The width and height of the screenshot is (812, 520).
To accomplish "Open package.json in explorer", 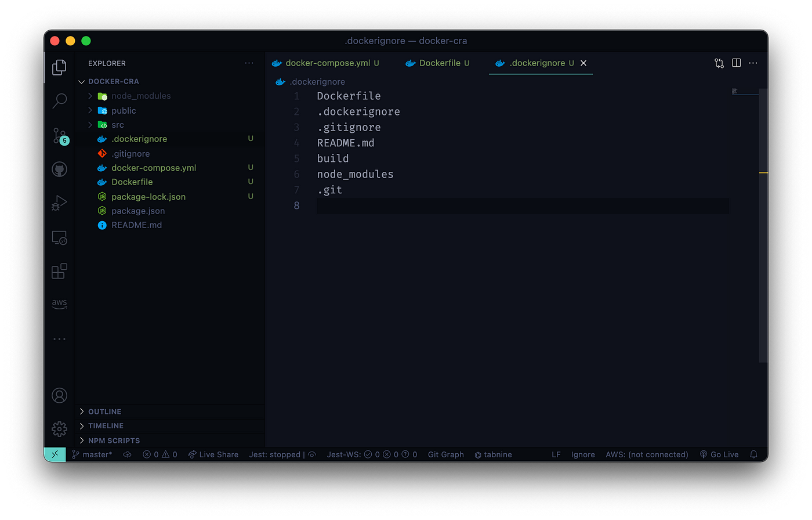I will click(138, 211).
